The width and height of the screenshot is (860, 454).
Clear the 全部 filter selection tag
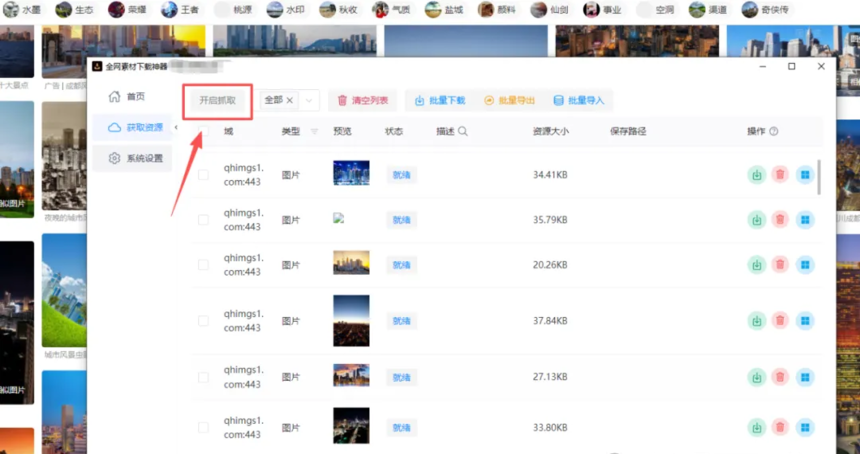pyautogui.click(x=290, y=101)
